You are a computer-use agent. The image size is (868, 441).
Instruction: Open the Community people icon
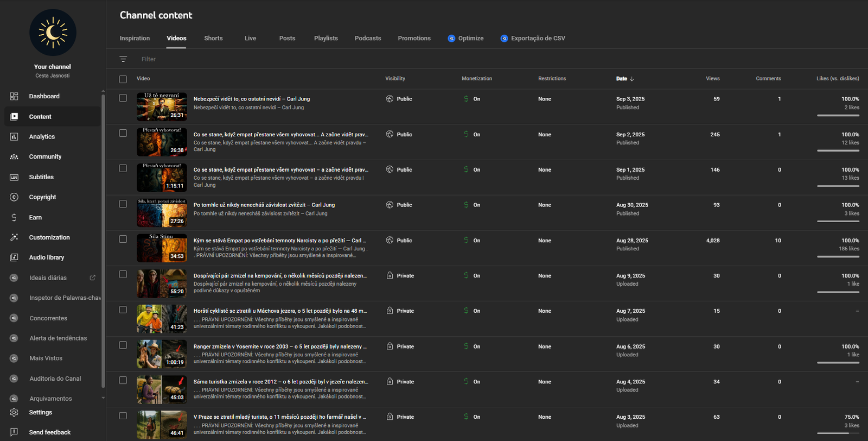(x=14, y=157)
